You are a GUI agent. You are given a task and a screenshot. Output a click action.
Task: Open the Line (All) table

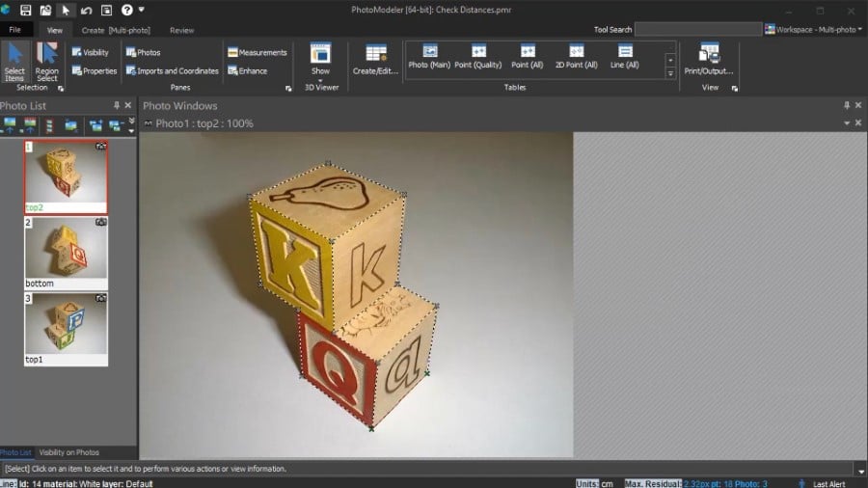pos(624,56)
